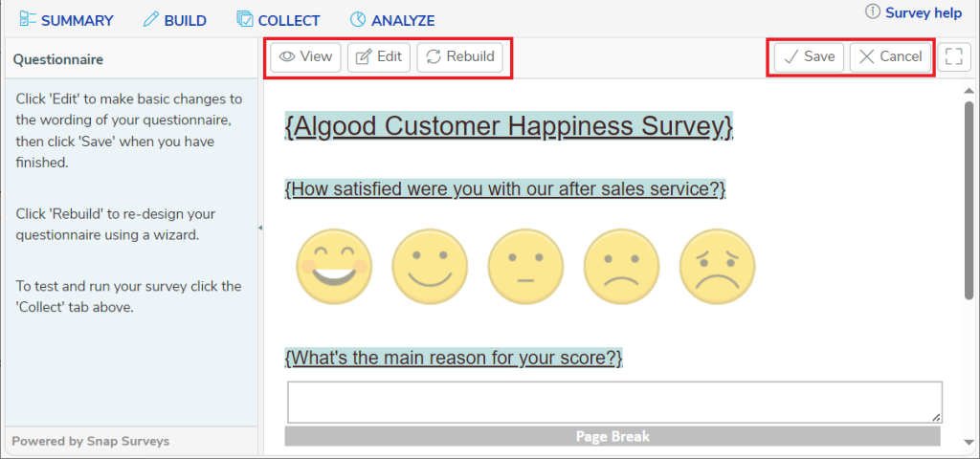Go to the Collect tab
This screenshot has height=459, width=980.
[278, 20]
